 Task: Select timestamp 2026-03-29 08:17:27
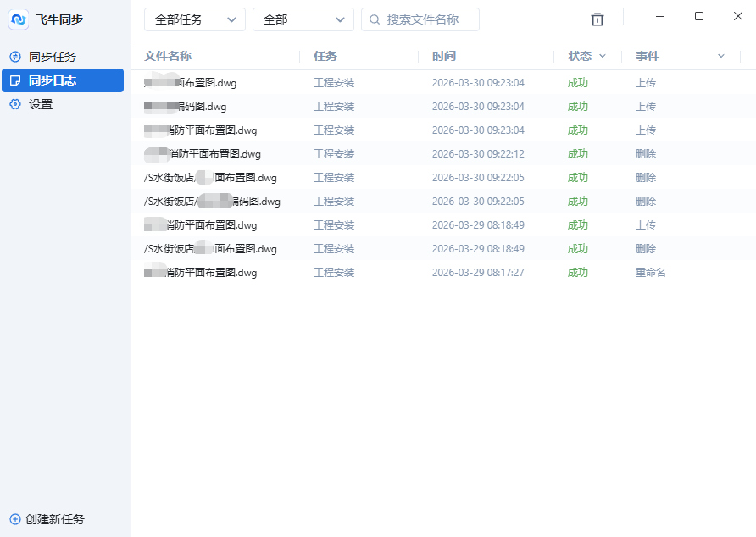(x=478, y=273)
